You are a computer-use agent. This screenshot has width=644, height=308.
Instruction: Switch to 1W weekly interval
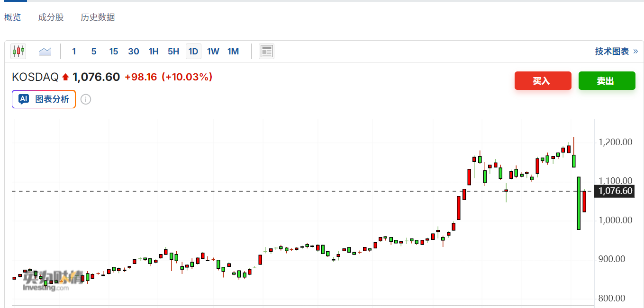[x=213, y=51]
